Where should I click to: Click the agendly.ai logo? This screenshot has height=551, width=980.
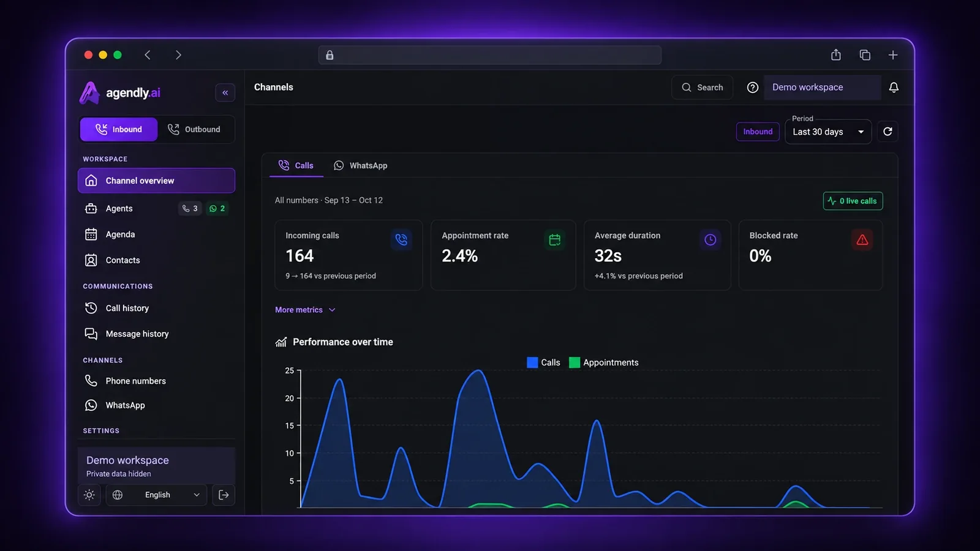point(120,92)
